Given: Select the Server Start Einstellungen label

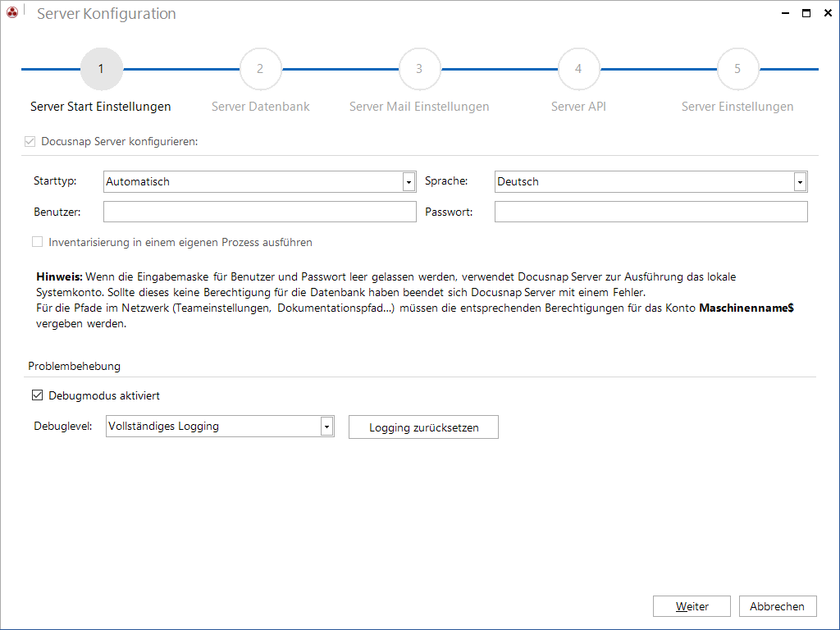Looking at the screenshot, I should [x=101, y=107].
